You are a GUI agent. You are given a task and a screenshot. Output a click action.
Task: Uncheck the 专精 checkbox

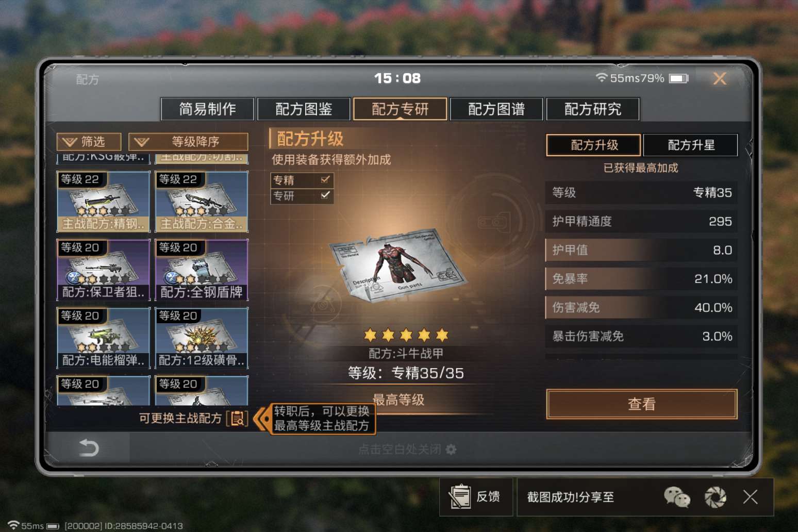coord(325,179)
